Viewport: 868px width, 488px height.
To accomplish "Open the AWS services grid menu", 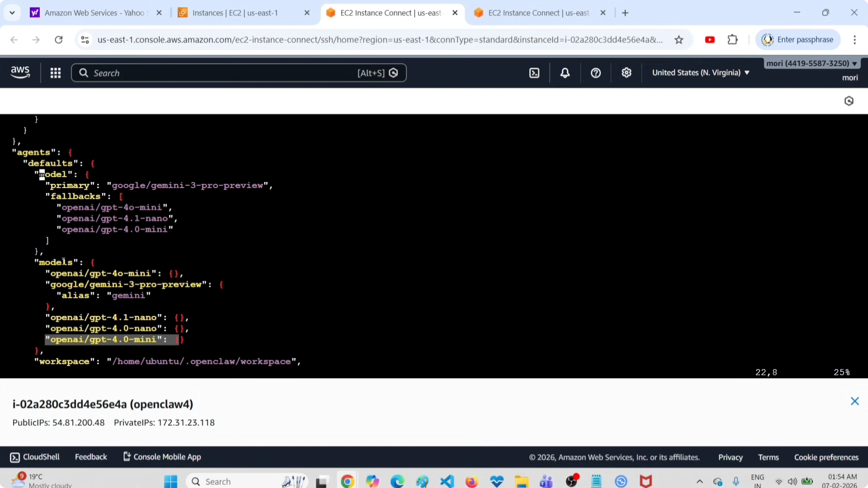I will (x=56, y=73).
